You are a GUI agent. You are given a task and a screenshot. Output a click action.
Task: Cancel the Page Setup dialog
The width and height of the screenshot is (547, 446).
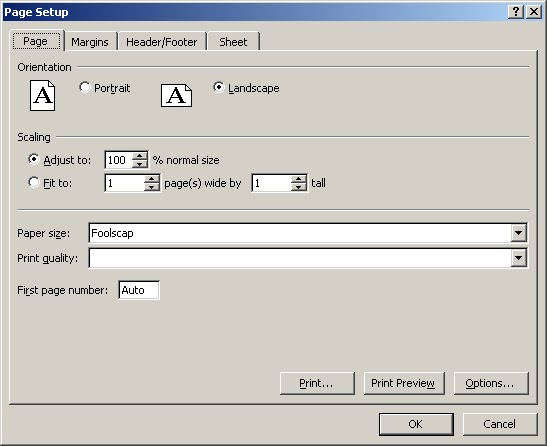(500, 424)
